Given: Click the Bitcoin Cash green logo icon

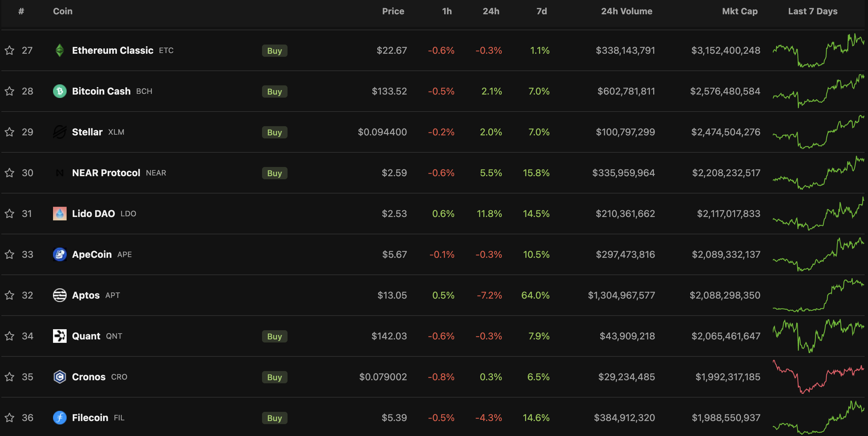Looking at the screenshot, I should [x=59, y=91].
